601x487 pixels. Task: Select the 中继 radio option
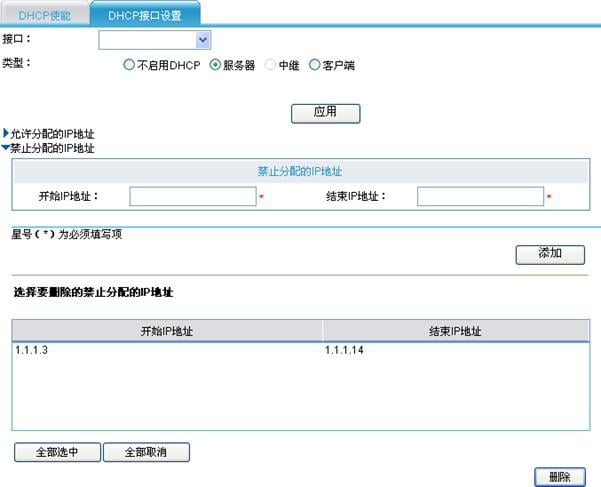[270, 65]
